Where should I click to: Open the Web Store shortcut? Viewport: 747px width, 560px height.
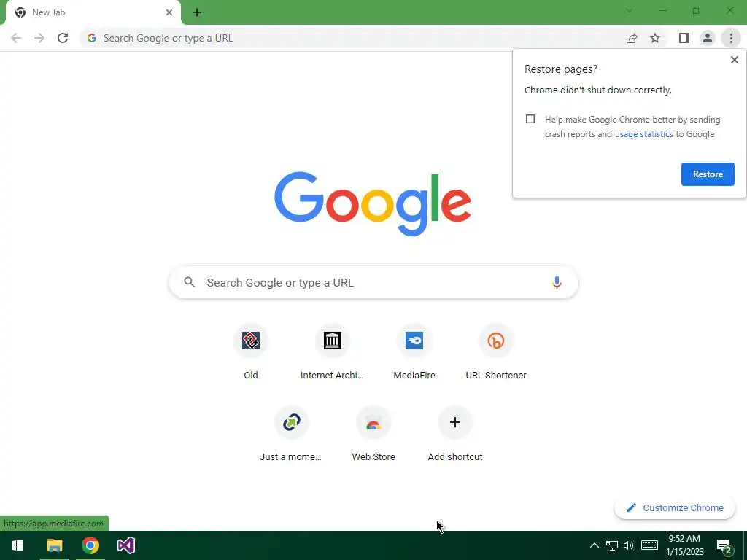click(x=373, y=432)
